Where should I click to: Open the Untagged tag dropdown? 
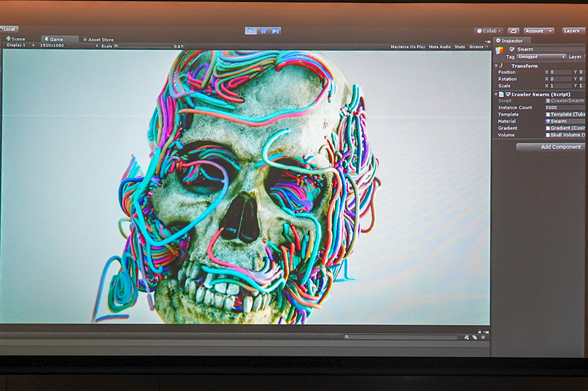[541, 57]
